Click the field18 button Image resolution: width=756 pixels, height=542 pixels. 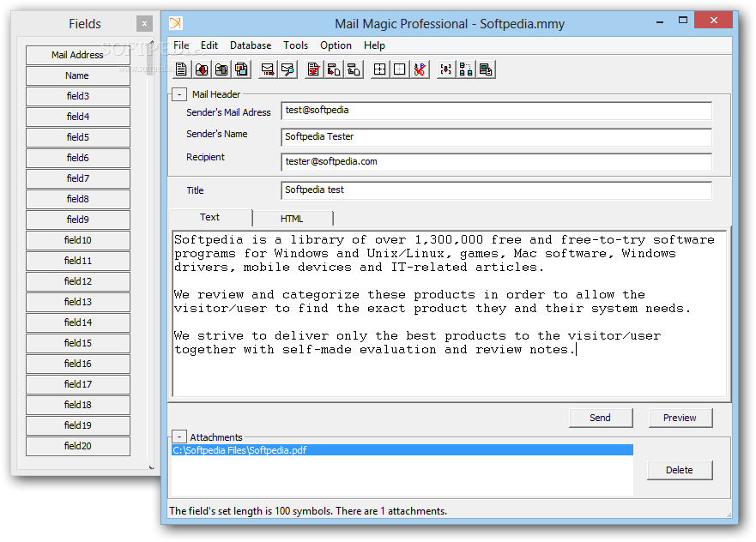[x=77, y=405]
